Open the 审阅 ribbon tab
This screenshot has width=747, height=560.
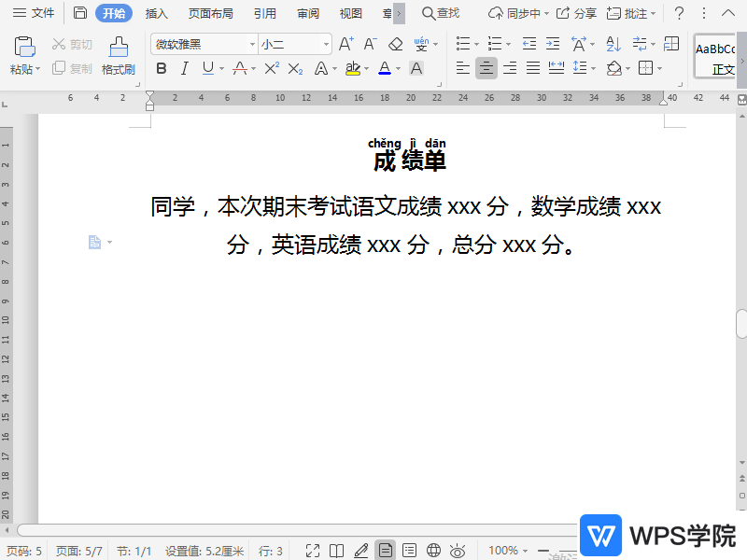pyautogui.click(x=309, y=13)
